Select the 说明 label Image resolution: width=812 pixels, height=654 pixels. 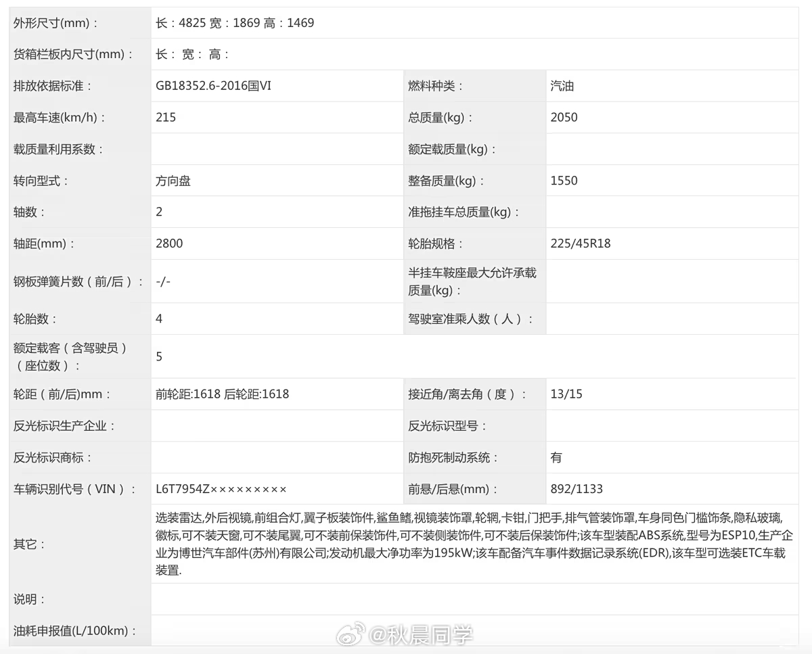pyautogui.click(x=30, y=599)
